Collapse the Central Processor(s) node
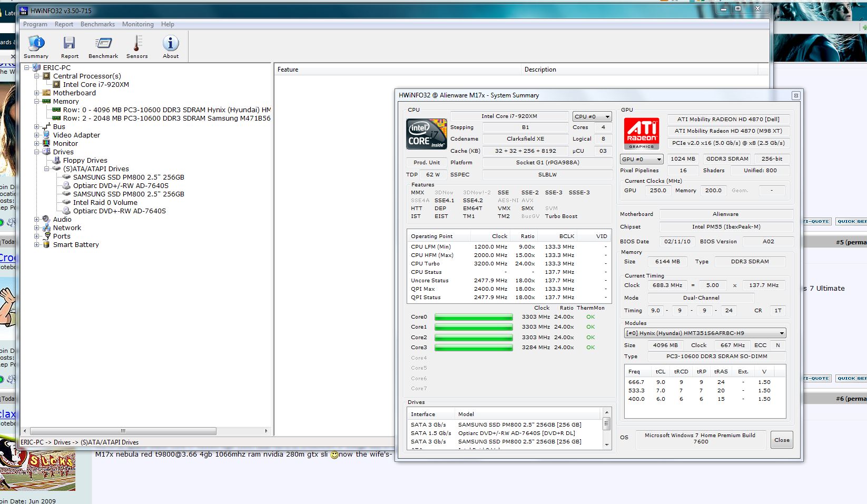Image resolution: width=867 pixels, height=504 pixels. pyautogui.click(x=37, y=76)
